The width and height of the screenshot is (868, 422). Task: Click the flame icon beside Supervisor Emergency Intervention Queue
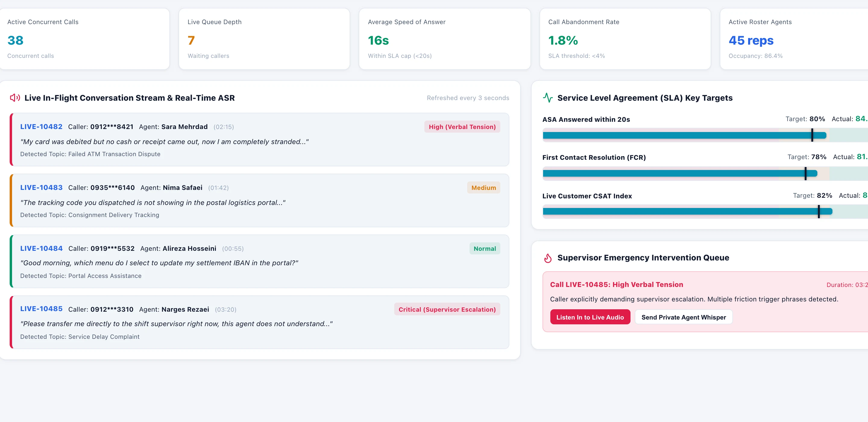coord(548,258)
